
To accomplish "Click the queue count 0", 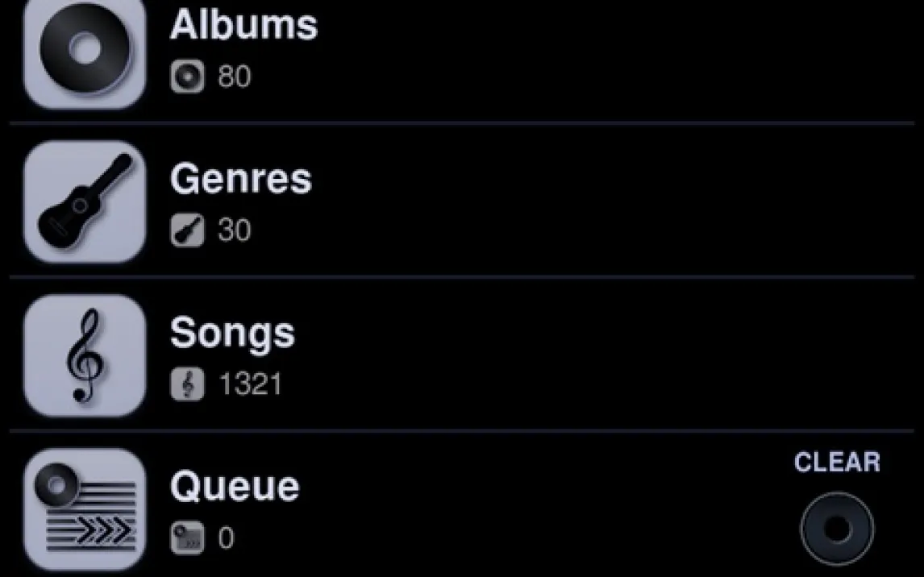I will pos(226,538).
